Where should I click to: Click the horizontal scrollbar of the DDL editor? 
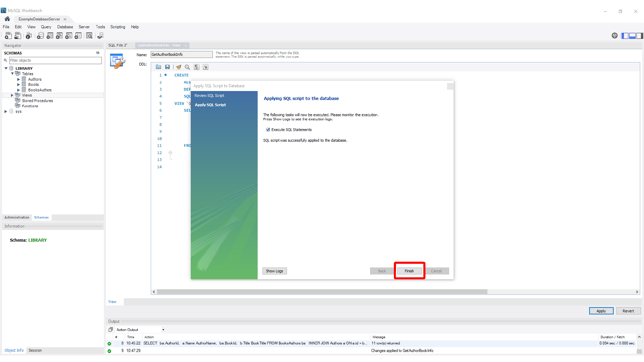pyautogui.click(x=322, y=292)
